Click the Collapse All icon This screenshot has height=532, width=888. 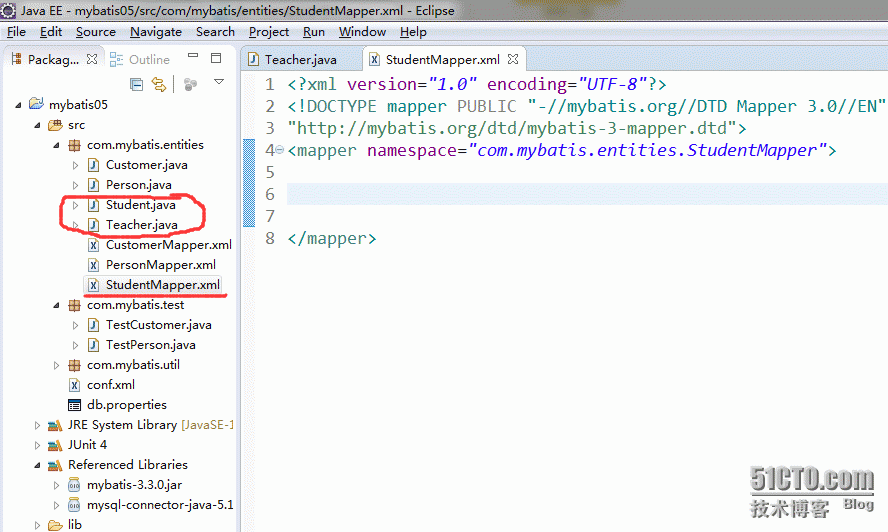click(x=136, y=84)
